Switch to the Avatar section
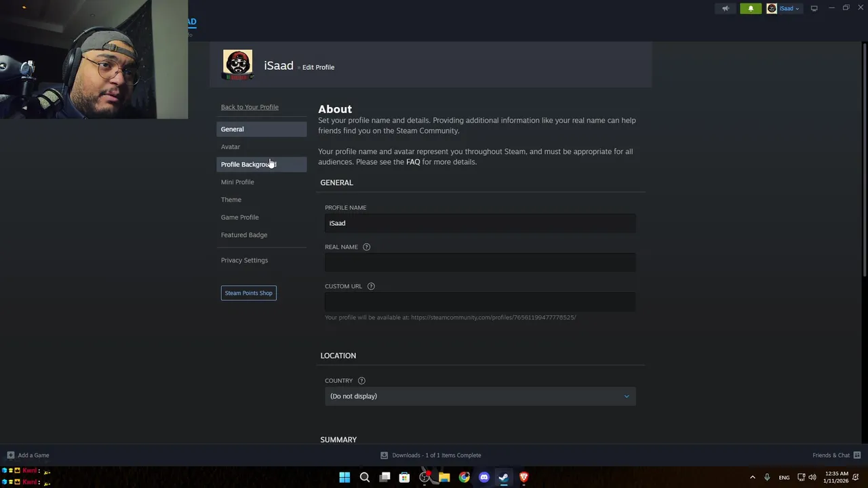This screenshot has width=868, height=488. [x=262, y=146]
